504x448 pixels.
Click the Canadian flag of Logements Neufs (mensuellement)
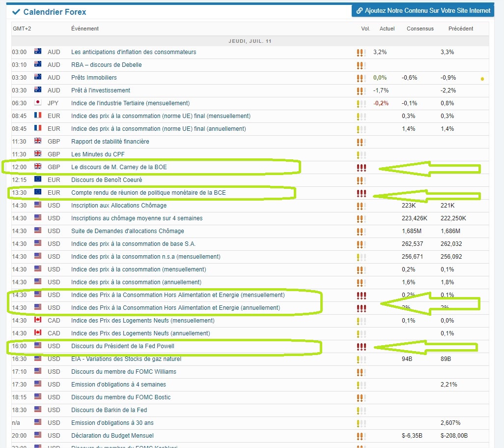pyautogui.click(x=38, y=320)
